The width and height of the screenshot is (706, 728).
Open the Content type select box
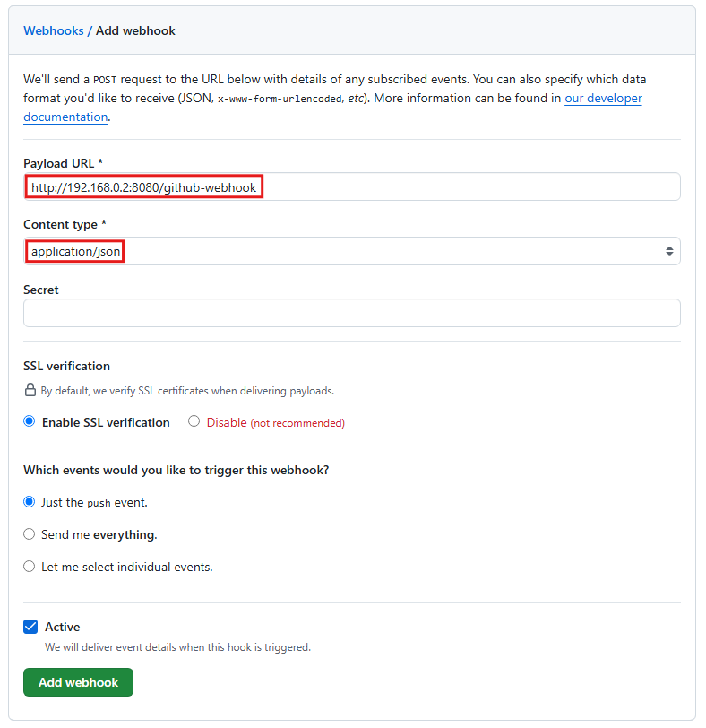[x=351, y=251]
